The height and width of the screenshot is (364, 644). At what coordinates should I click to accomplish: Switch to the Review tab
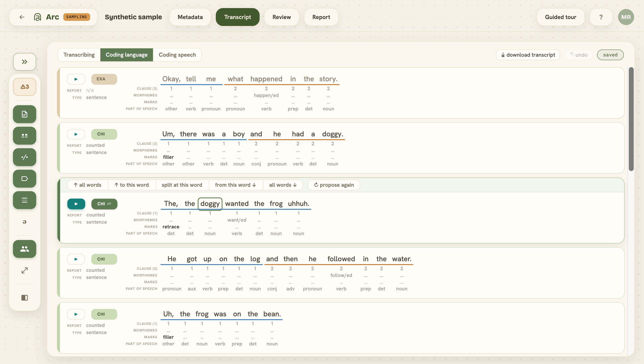pyautogui.click(x=282, y=17)
